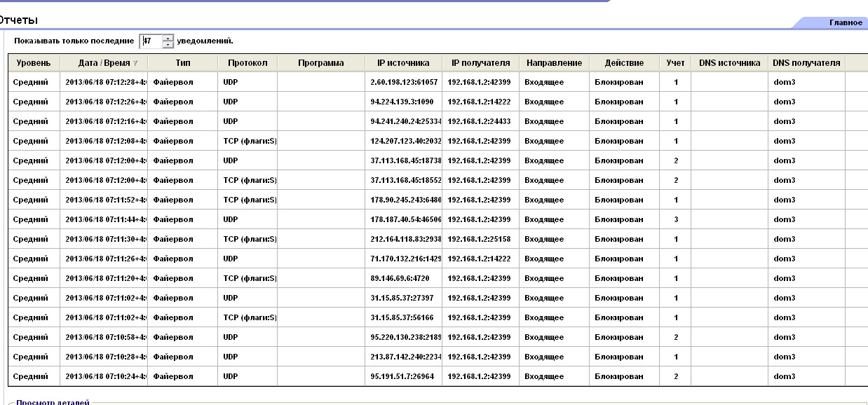
Task: Sort by Протокол column header
Action: (247, 63)
